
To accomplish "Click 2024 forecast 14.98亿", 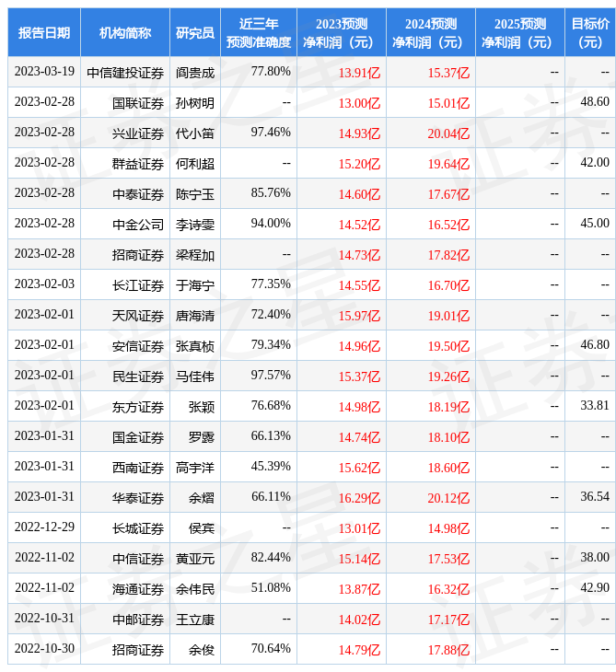I will pyautogui.click(x=448, y=528).
